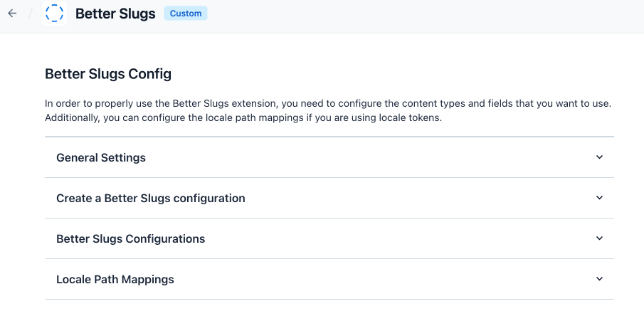This screenshot has height=321, width=644.
Task: Expand Better Slugs Configurations via its chevron
Action: point(599,238)
